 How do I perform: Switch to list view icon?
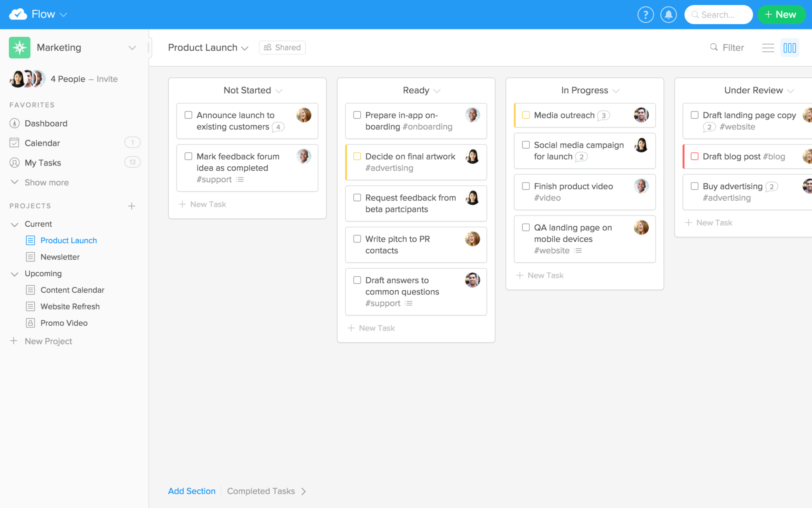(768, 48)
